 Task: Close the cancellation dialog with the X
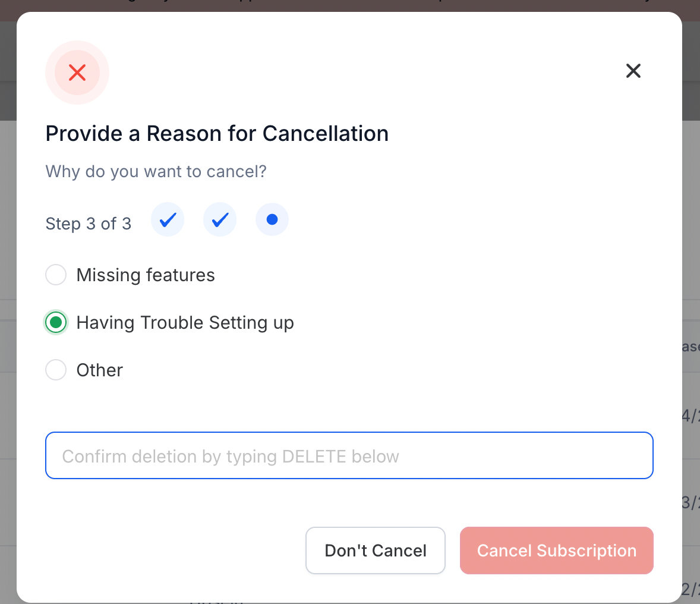click(x=633, y=71)
